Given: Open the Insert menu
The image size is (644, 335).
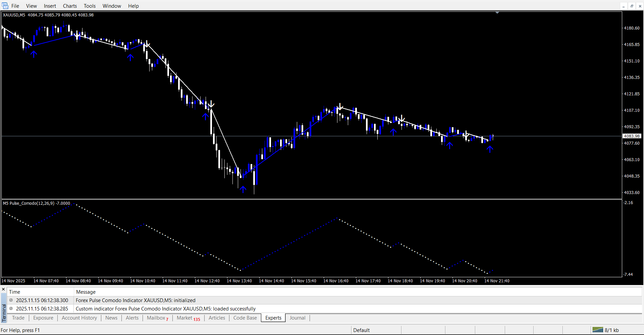Looking at the screenshot, I should 50,6.
